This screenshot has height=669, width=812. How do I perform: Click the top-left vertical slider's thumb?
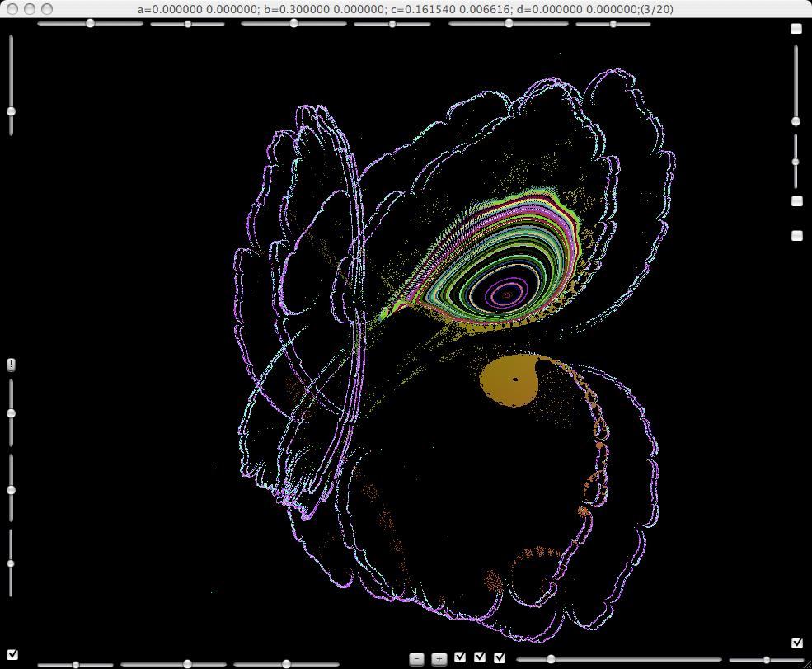coord(11,111)
